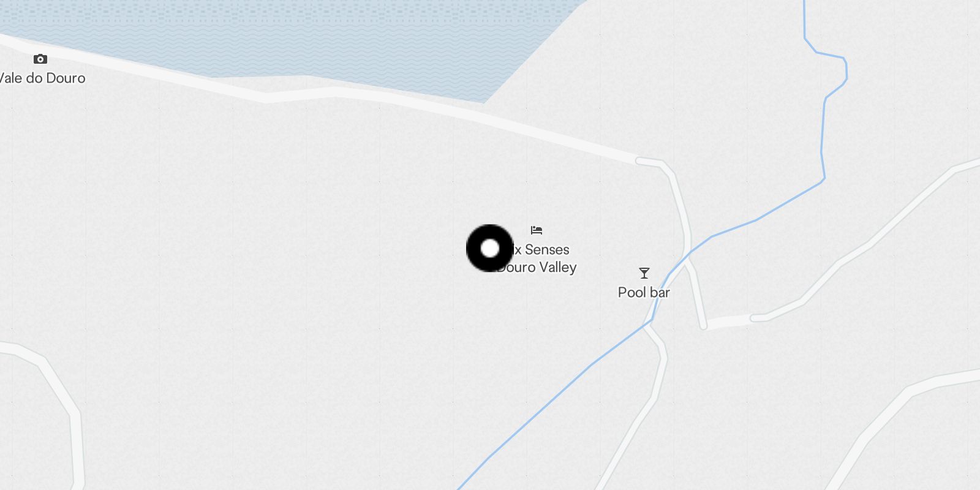Image resolution: width=980 pixels, height=490 pixels.
Task: Select the Douro Valley text line
Action: click(x=537, y=267)
